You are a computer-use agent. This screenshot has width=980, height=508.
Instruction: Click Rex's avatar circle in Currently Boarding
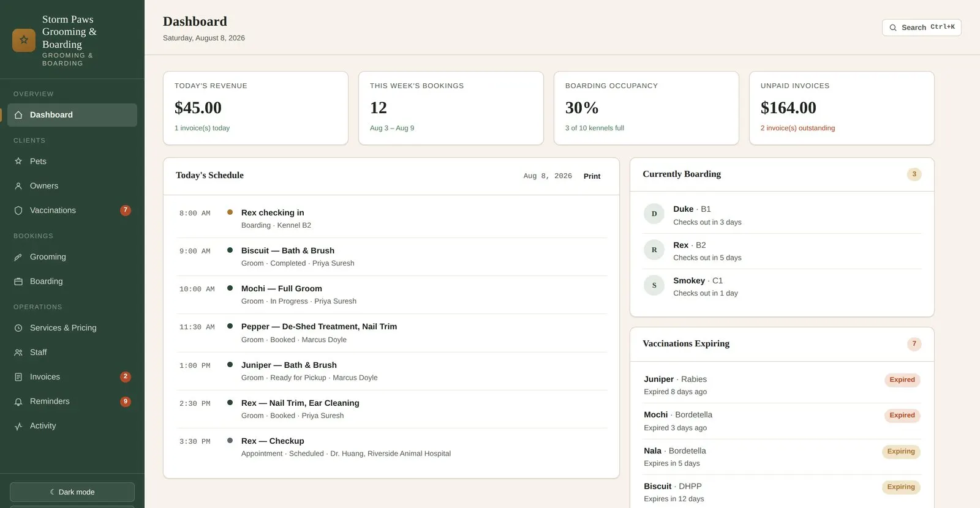[x=654, y=250]
